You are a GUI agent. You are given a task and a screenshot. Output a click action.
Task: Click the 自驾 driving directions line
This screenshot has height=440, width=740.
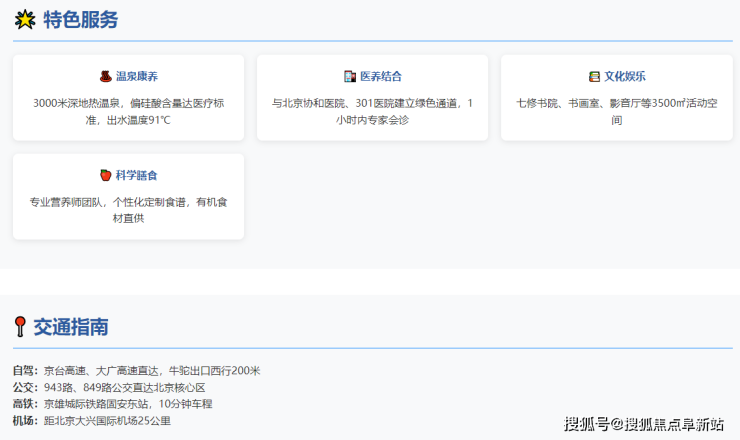[x=136, y=371]
